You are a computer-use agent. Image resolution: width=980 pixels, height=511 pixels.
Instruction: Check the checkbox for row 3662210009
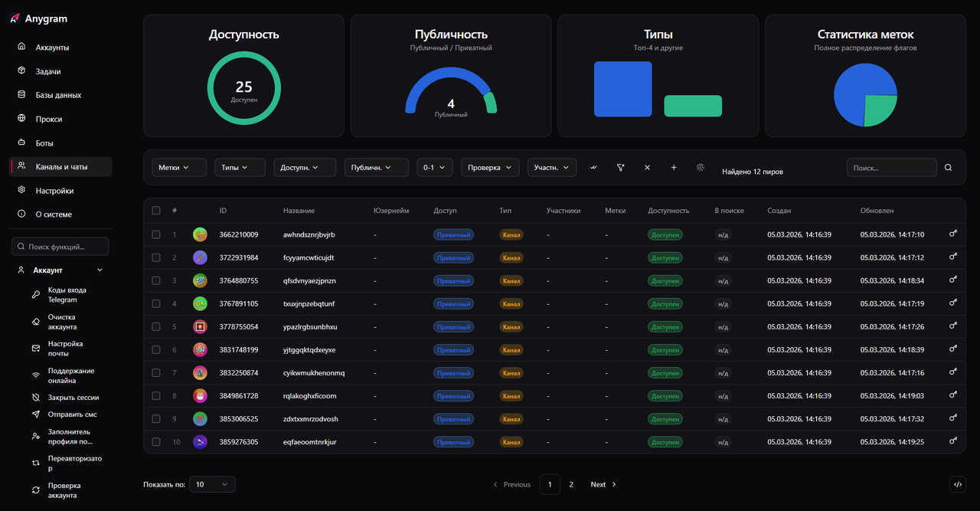(156, 234)
